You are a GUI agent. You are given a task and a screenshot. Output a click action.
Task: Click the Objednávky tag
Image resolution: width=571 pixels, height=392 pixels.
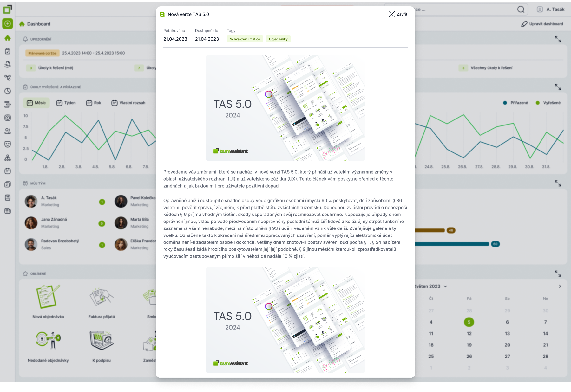coord(278,39)
